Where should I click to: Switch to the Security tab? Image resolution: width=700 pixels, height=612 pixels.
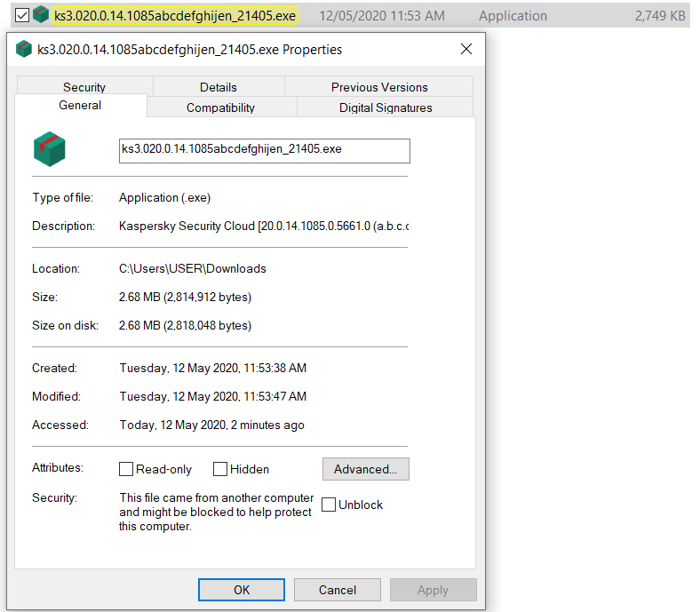[x=84, y=86]
